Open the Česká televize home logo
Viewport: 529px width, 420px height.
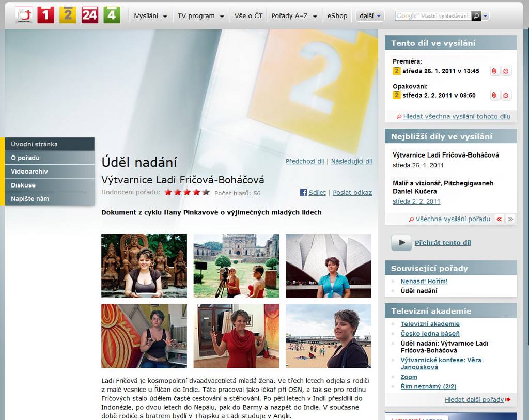click(24, 15)
